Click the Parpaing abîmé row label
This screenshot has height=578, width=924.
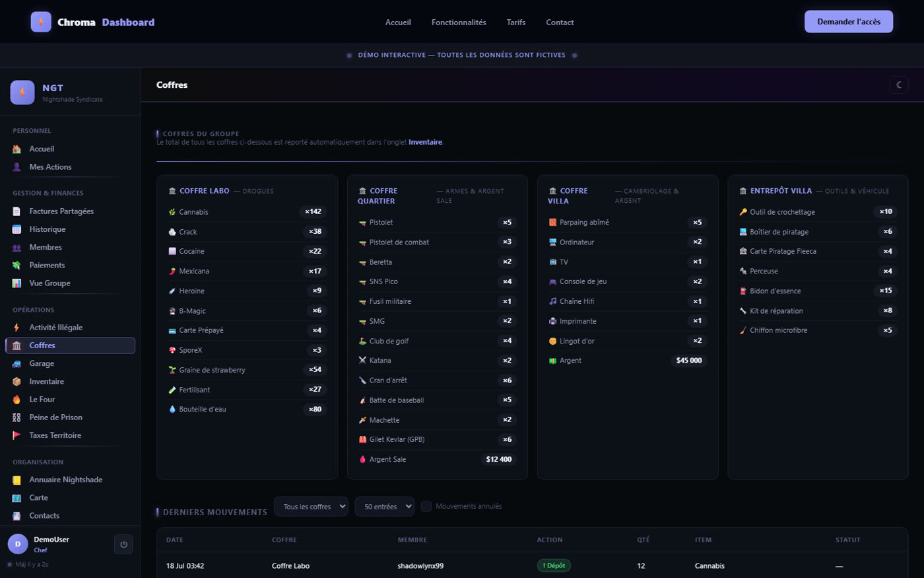584,223
